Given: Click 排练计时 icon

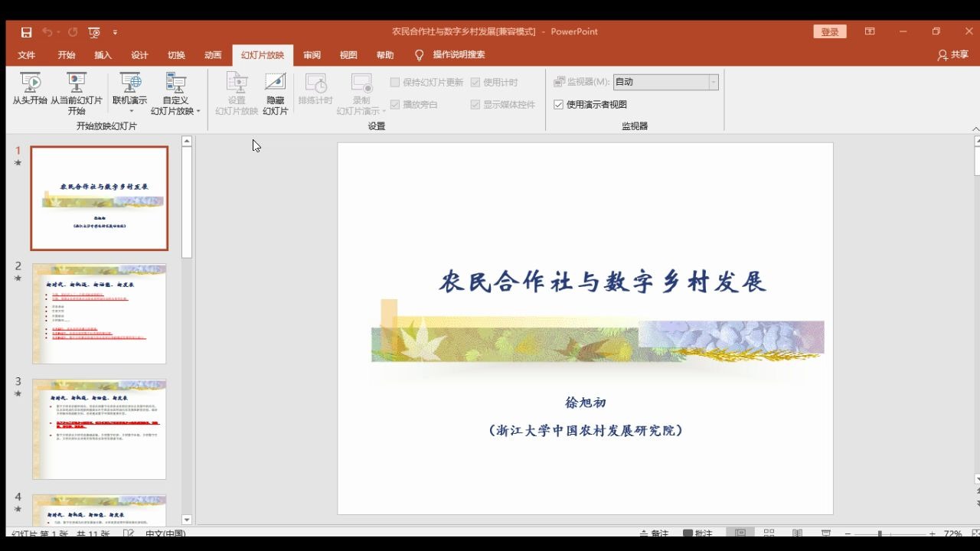Looking at the screenshot, I should (315, 83).
